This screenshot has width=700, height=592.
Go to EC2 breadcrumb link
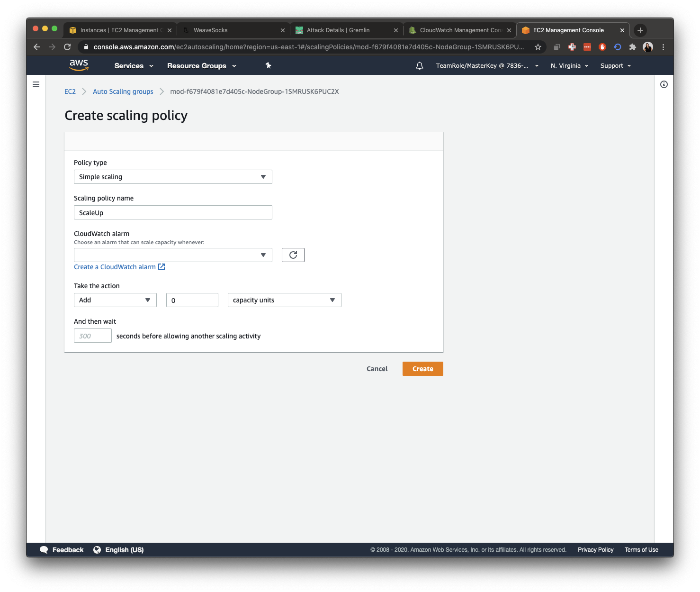click(x=70, y=91)
